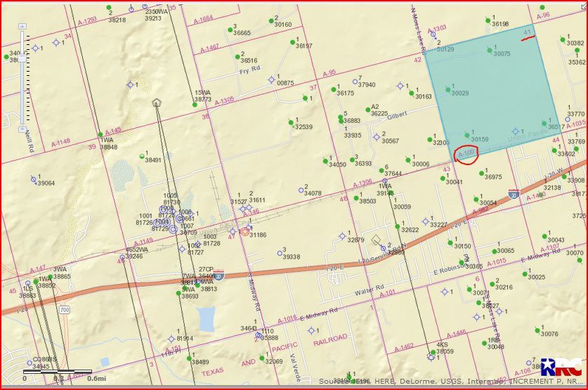588x390 pixels.
Task: Click the zoom in button above the slider
Action: click(22, 27)
